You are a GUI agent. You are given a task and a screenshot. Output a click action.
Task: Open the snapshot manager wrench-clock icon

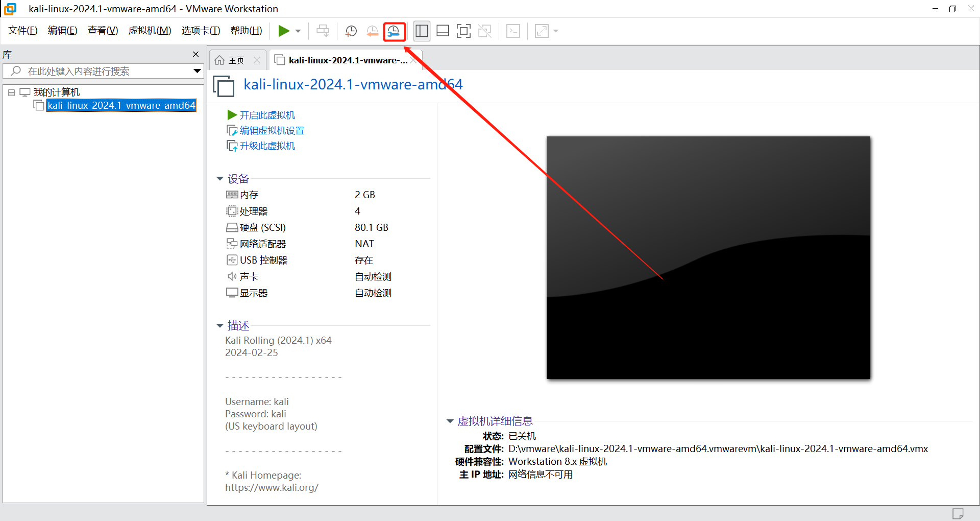pyautogui.click(x=394, y=31)
